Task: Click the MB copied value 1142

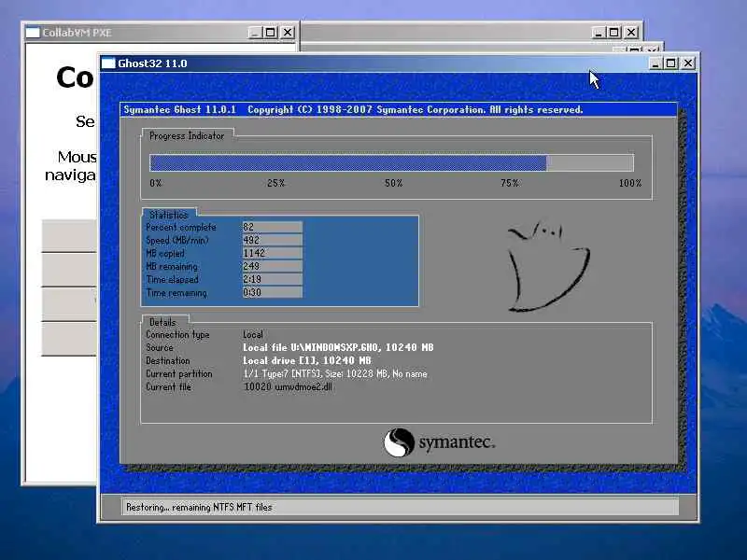Action: click(x=272, y=253)
